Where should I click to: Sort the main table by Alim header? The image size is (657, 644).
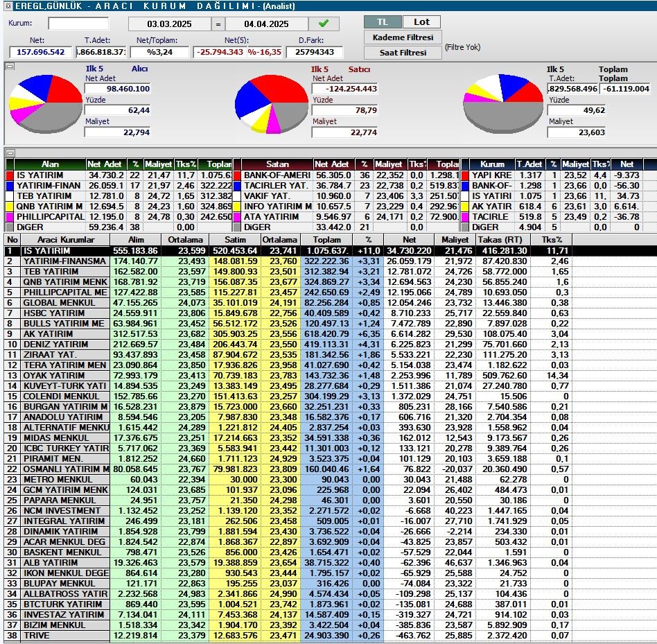pos(136,240)
